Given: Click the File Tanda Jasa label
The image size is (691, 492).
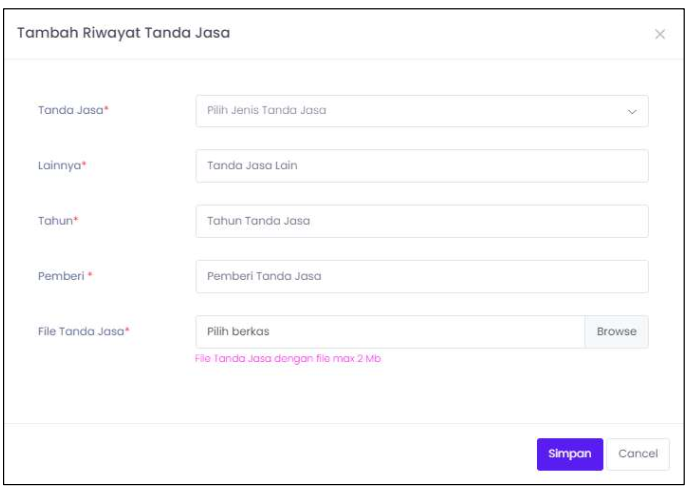Looking at the screenshot, I should (80, 331).
